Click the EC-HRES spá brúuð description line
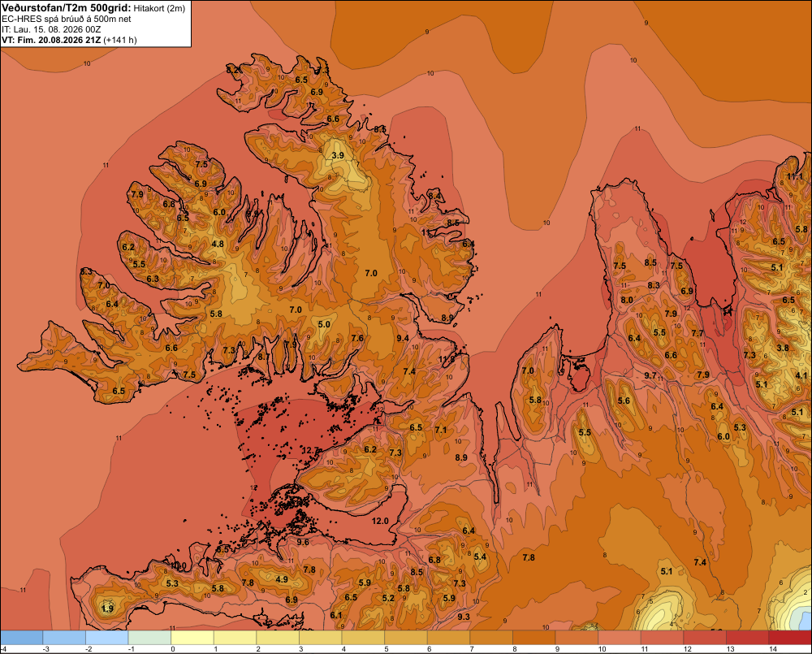This screenshot has width=812, height=654. [67, 19]
